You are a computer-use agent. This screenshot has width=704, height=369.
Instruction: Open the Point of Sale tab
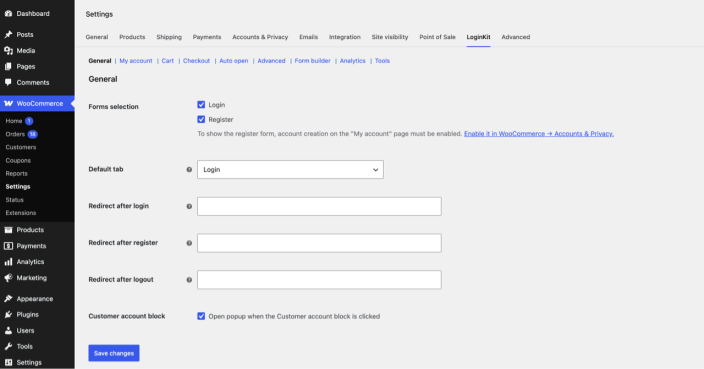pos(437,37)
